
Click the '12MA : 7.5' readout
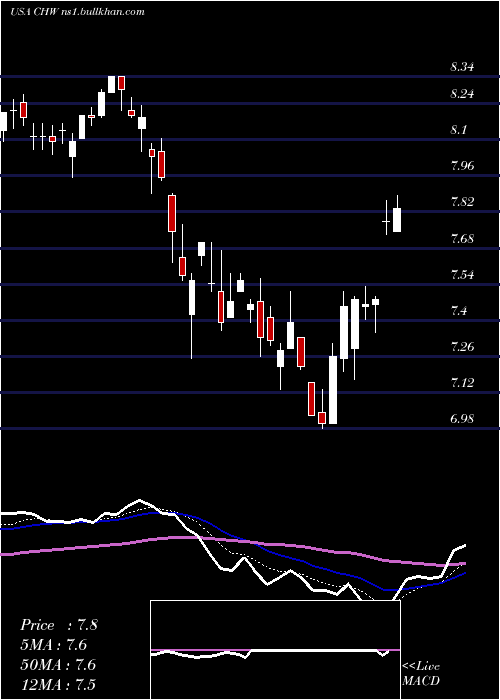point(58,685)
